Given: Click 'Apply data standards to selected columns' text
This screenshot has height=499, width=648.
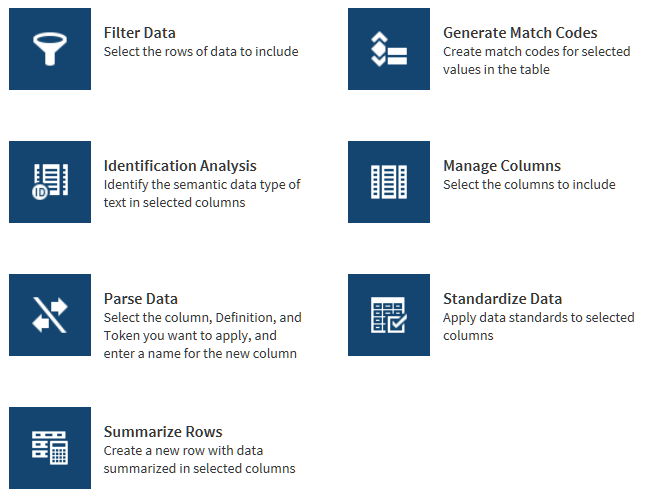Looking at the screenshot, I should point(538,326).
